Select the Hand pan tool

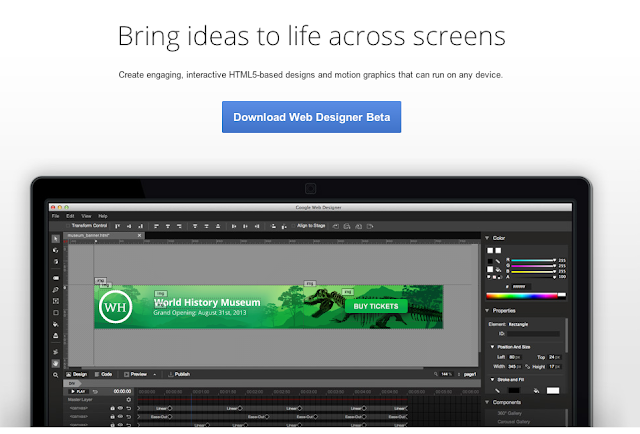pos(56,363)
